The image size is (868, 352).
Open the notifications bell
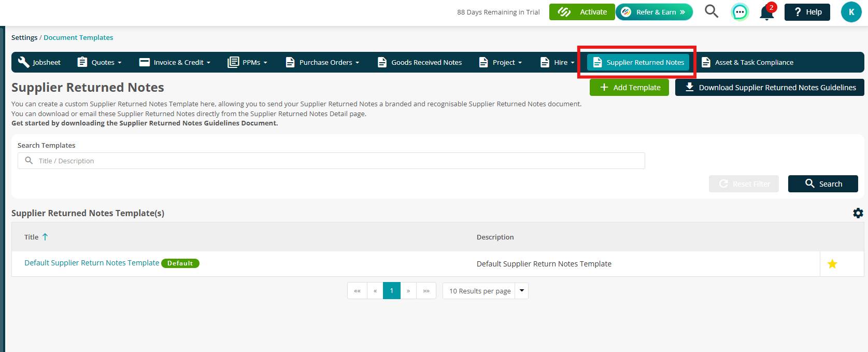pyautogui.click(x=767, y=12)
